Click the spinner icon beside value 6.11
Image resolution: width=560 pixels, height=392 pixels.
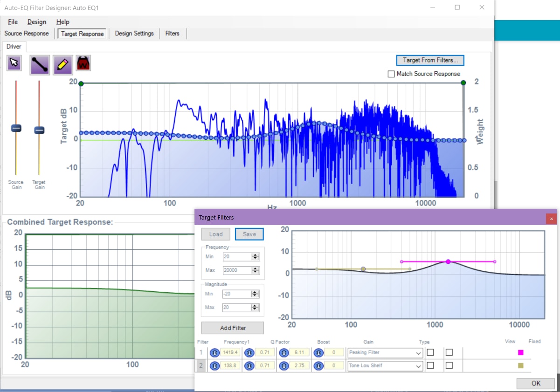(283, 353)
